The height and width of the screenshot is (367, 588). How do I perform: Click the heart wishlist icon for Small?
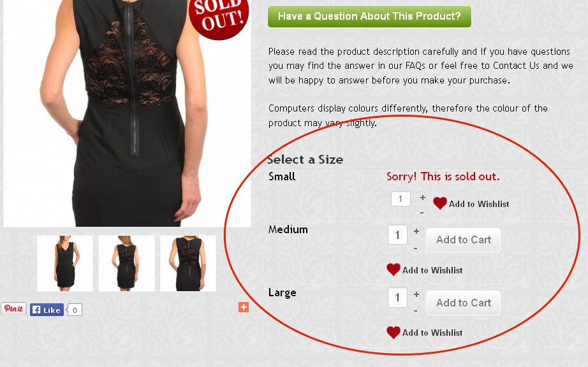[x=439, y=203]
